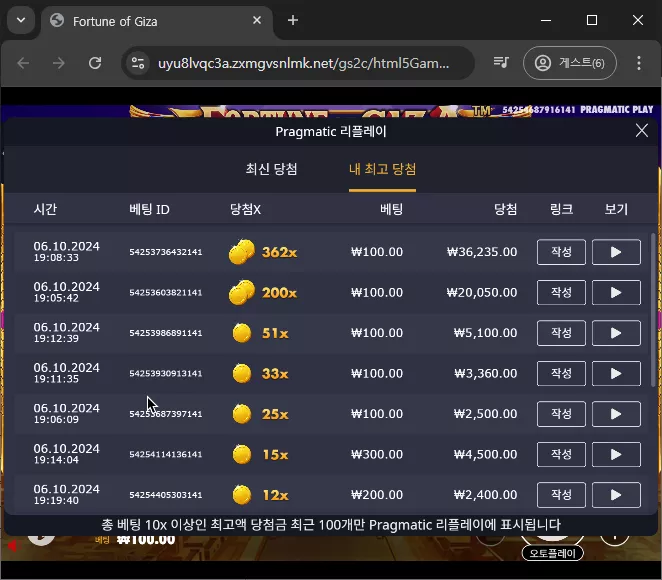This screenshot has width=662, height=580.
Task: Click 작성 link button for 33x win
Action: coord(561,374)
